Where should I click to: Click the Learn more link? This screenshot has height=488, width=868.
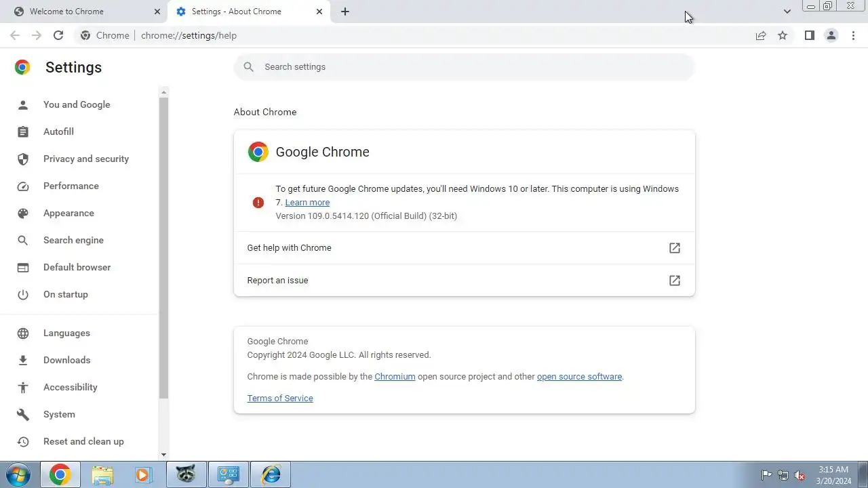(307, 202)
